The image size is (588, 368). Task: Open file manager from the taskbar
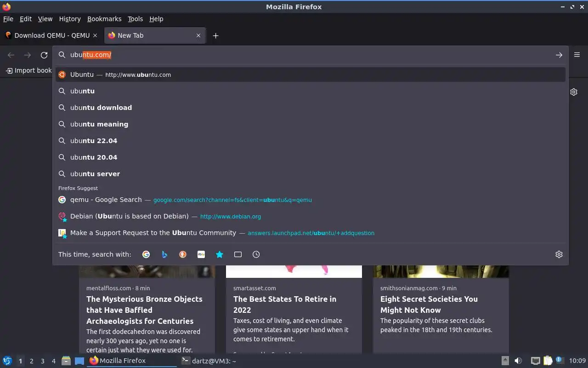pyautogui.click(x=66, y=361)
